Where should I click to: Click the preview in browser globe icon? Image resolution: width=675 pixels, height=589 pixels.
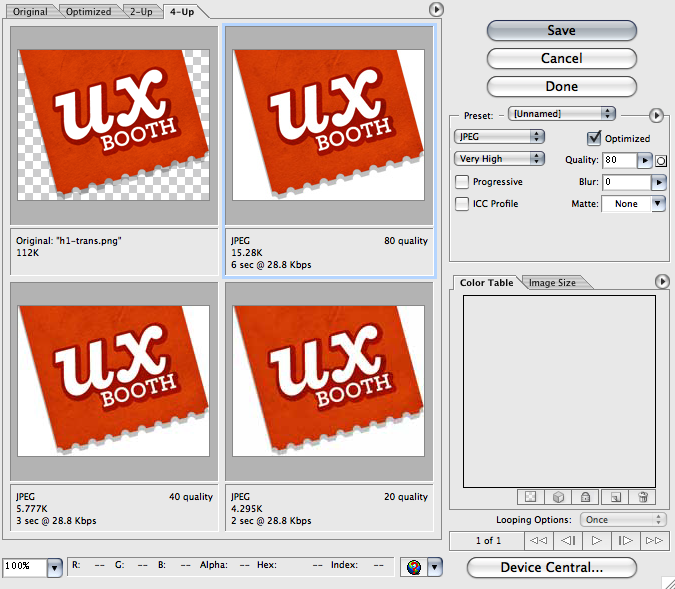pyautogui.click(x=414, y=567)
